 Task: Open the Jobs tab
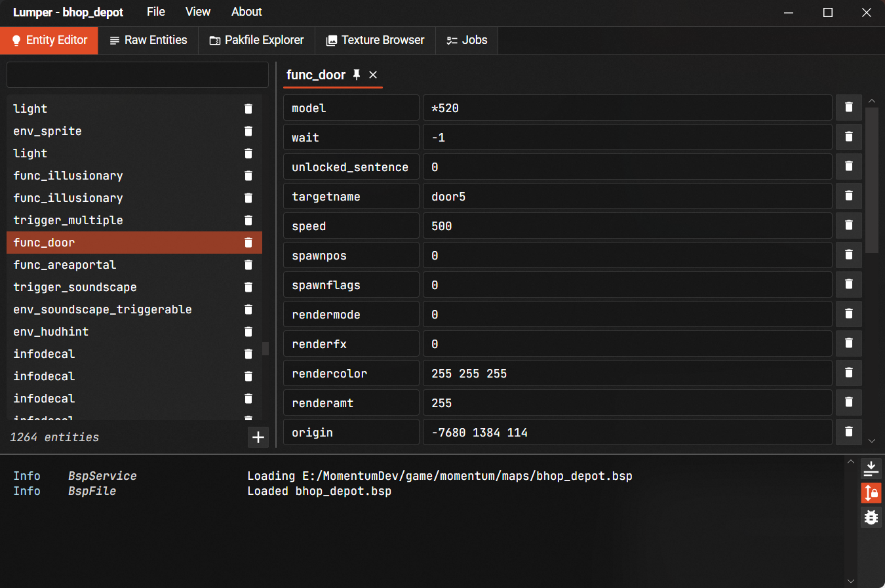(467, 41)
